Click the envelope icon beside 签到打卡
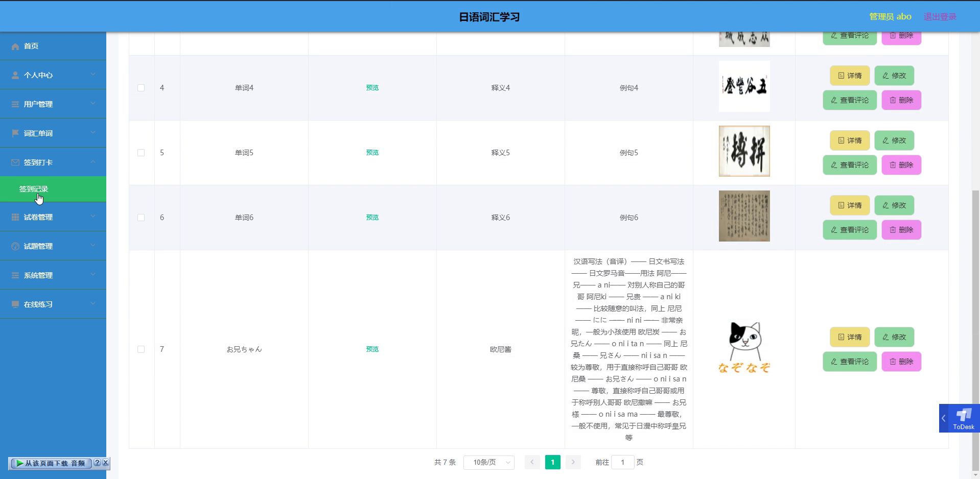The height and width of the screenshot is (479, 980). click(15, 162)
